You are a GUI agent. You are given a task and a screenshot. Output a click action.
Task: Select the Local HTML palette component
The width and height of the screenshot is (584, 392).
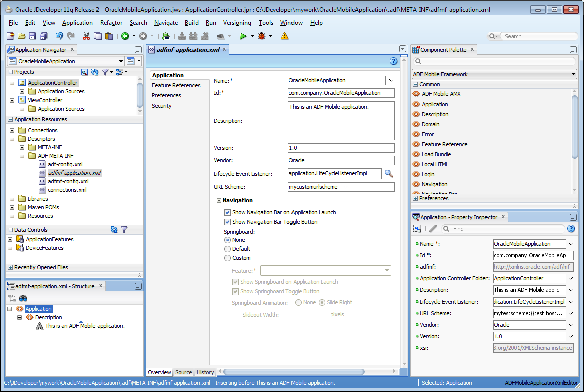tap(435, 164)
